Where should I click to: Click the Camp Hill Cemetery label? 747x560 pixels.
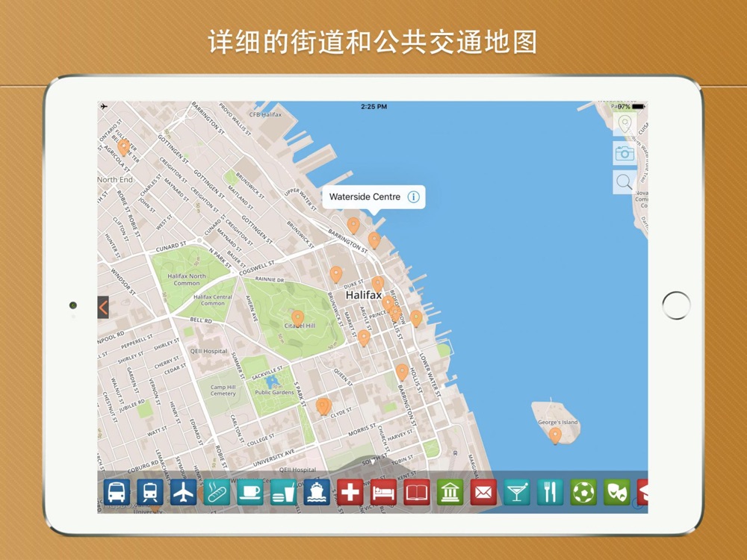coord(223,391)
